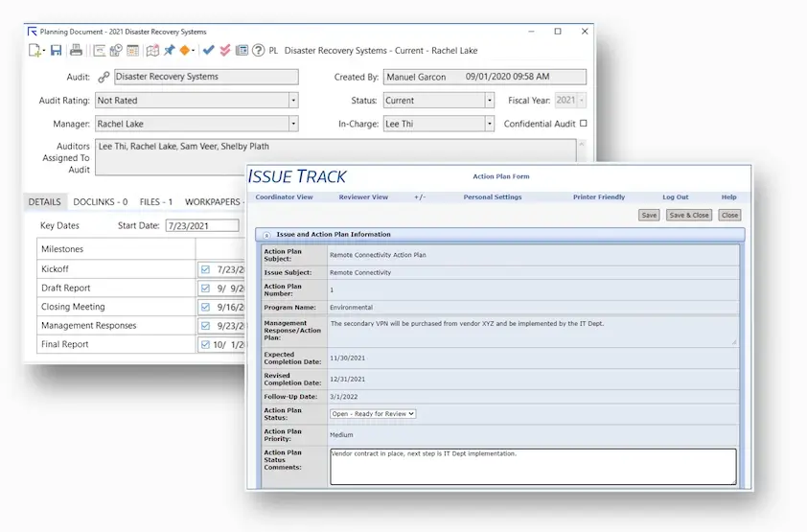Click the blue pushpin icon
Image resolution: width=807 pixels, height=532 pixels.
tap(170, 51)
